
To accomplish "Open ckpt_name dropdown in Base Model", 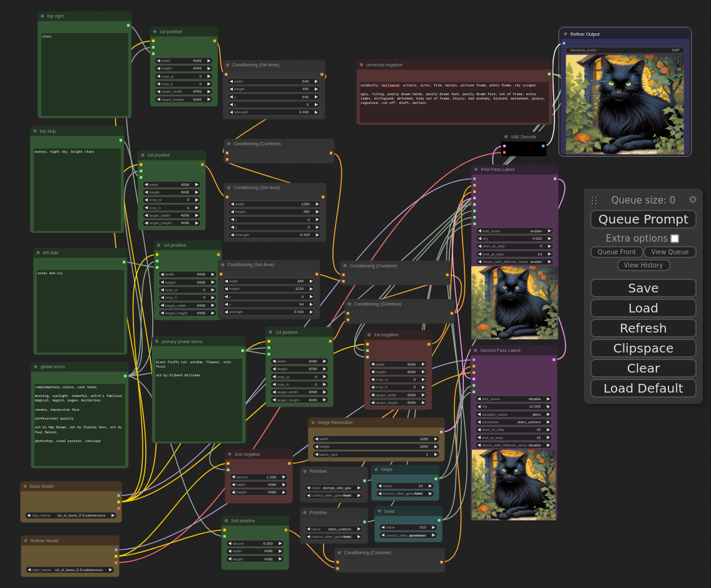I will point(71,515).
